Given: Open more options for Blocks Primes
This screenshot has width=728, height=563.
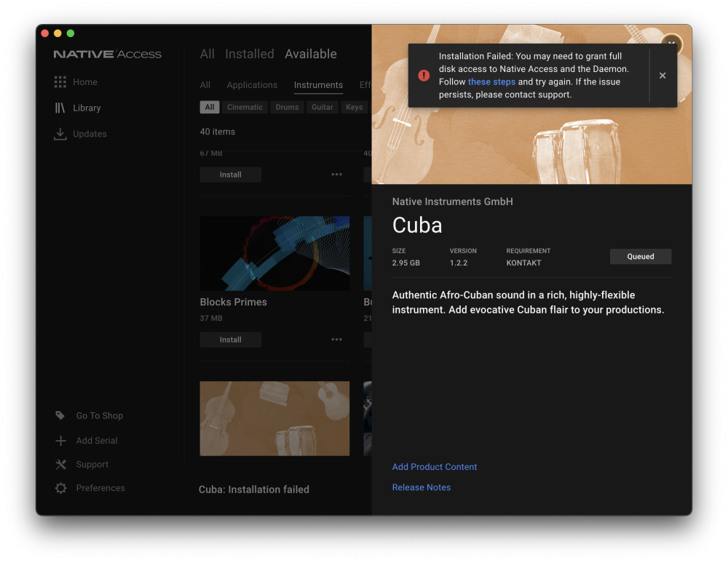Looking at the screenshot, I should pos(336,340).
